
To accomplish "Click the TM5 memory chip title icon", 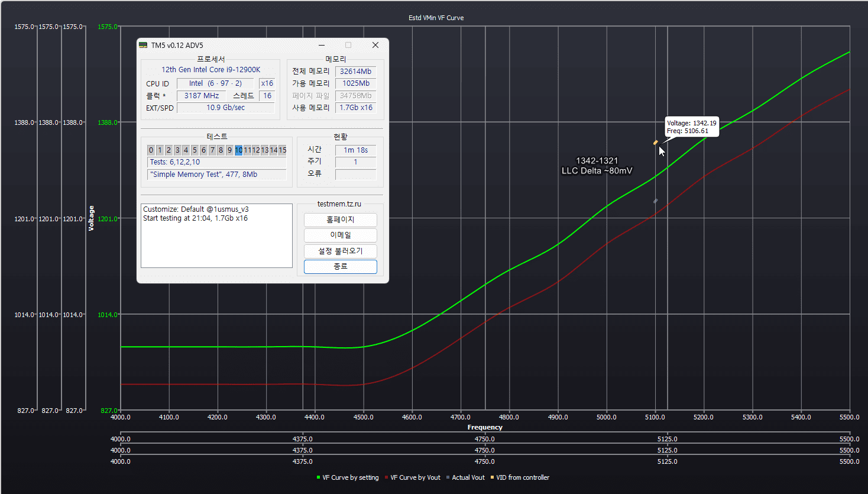I will (143, 45).
